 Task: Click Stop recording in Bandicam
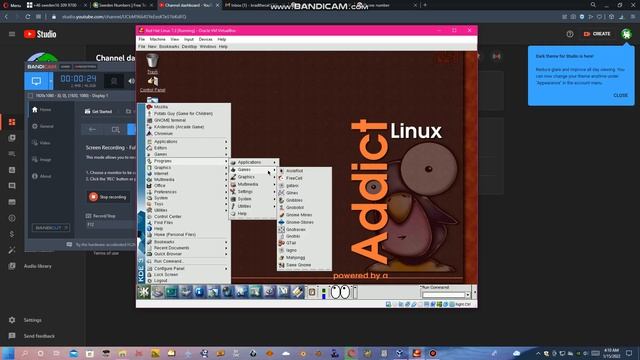[108, 197]
